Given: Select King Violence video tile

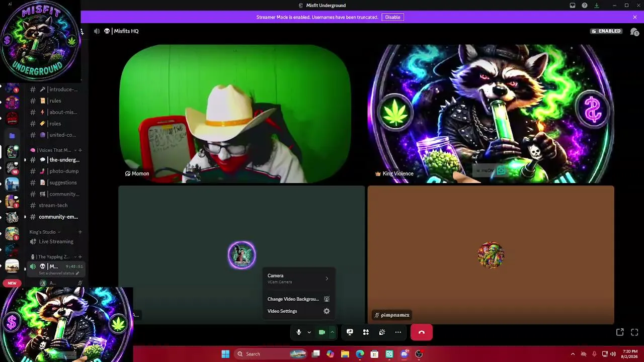Looking at the screenshot, I should (491, 114).
